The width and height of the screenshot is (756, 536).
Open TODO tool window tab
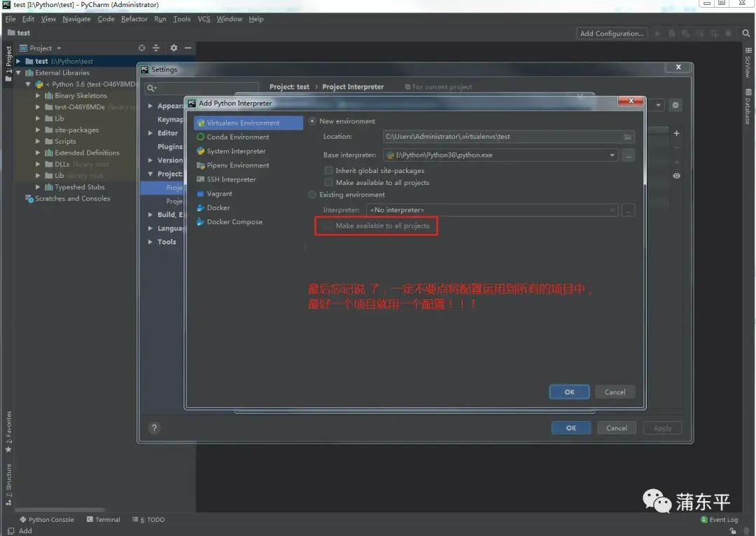point(148,520)
